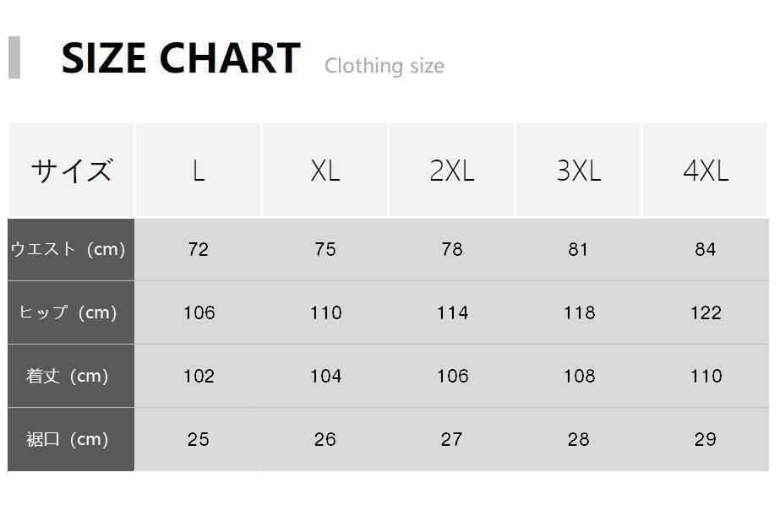Select the 裾口 (cm) row label

pyautogui.click(x=68, y=439)
